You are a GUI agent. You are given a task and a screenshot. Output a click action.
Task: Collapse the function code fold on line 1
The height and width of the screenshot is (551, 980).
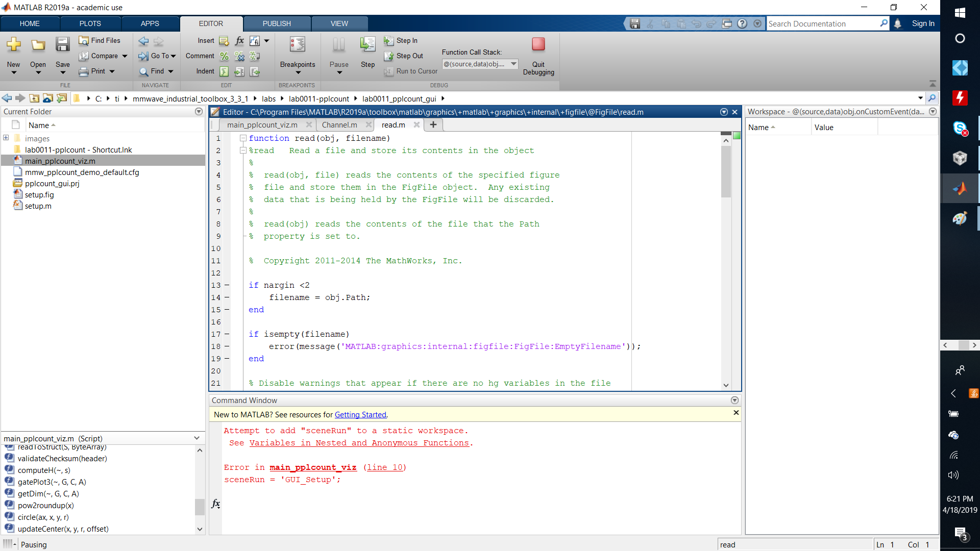[x=243, y=138]
